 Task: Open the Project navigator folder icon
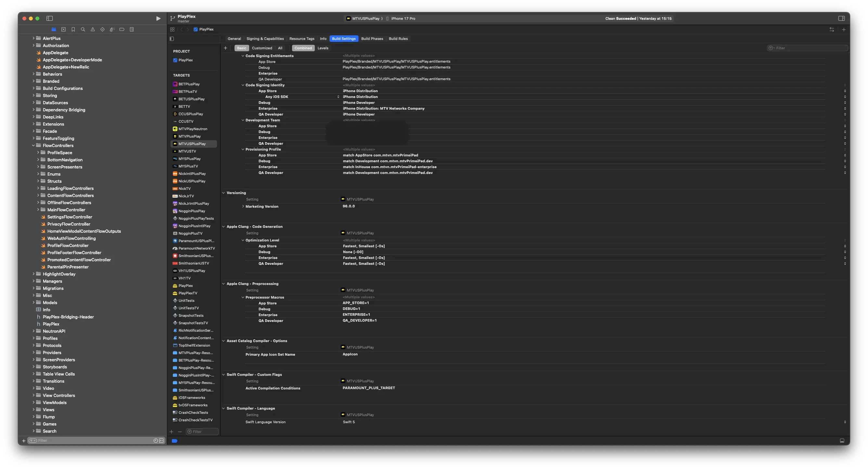pos(54,29)
